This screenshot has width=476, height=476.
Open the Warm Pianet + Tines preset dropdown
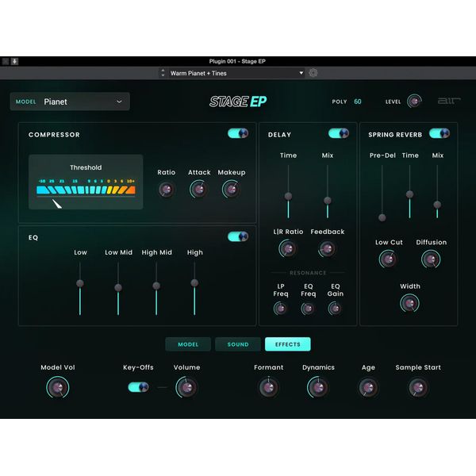(x=236, y=73)
